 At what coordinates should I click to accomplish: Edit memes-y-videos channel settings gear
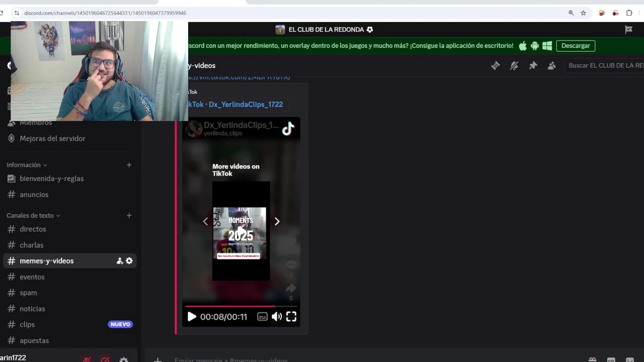point(129,261)
